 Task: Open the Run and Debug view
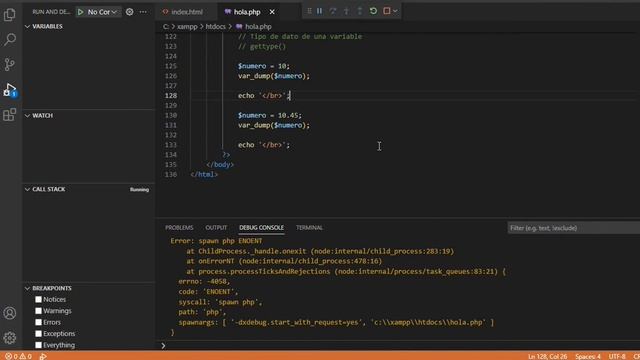tap(9, 89)
